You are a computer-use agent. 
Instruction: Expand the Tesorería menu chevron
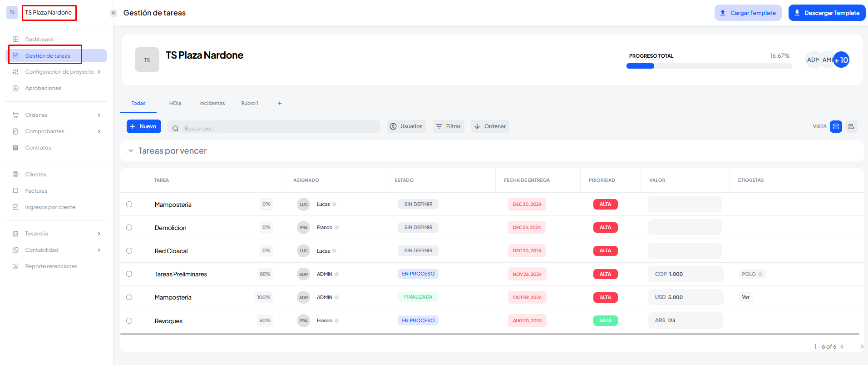click(x=99, y=234)
